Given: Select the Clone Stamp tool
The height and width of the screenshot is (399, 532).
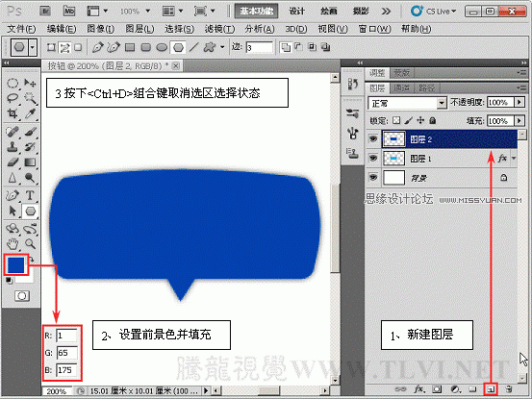Looking at the screenshot, I should click(x=13, y=147).
